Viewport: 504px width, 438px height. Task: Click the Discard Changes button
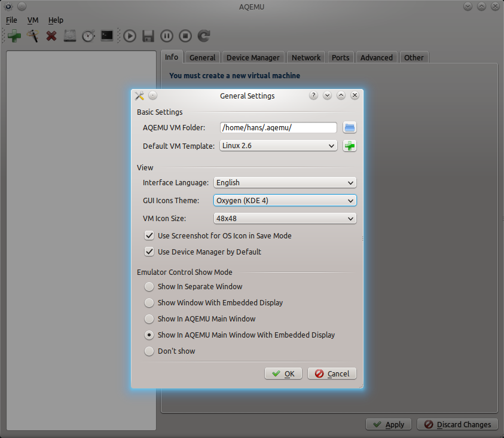click(458, 424)
